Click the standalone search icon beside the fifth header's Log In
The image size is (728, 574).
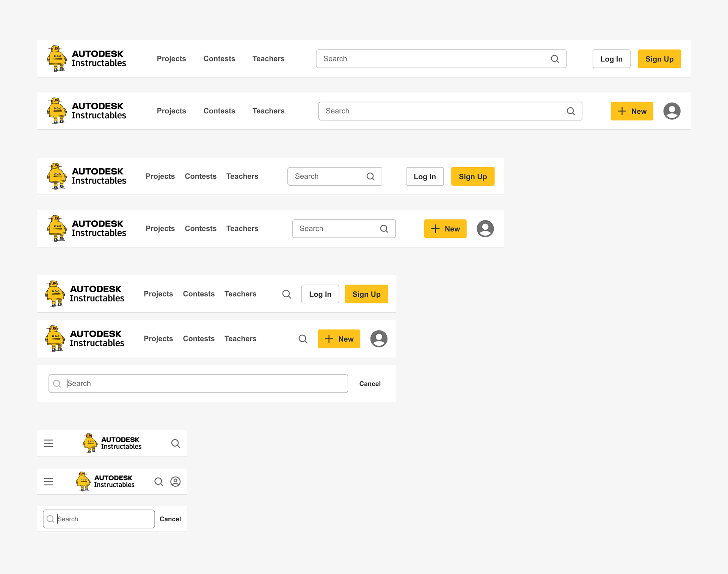[287, 294]
